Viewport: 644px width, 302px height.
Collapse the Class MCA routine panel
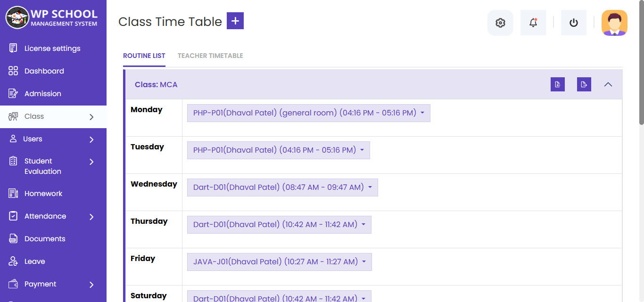[608, 84]
